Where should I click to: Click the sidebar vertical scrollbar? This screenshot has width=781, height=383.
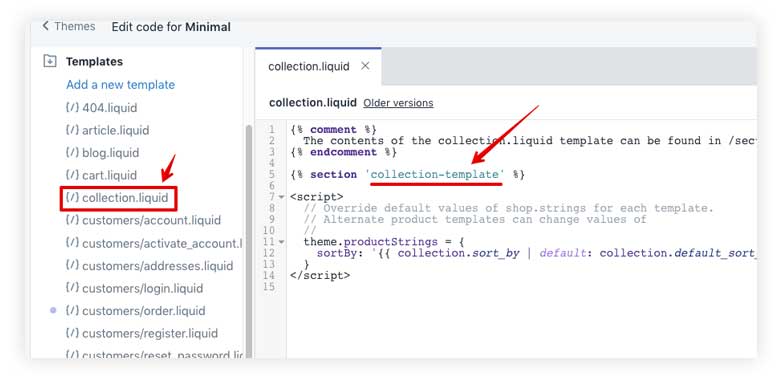point(249,242)
